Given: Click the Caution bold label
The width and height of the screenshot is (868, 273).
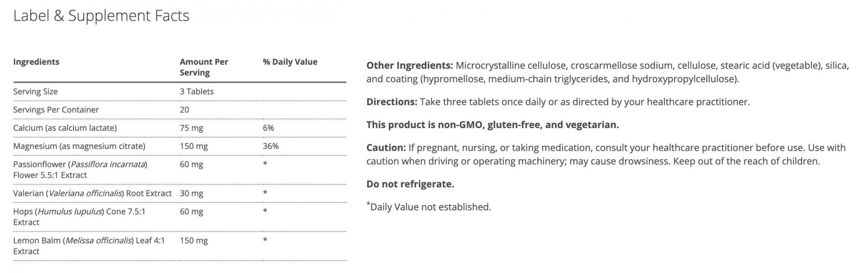Looking at the screenshot, I should click(386, 148).
